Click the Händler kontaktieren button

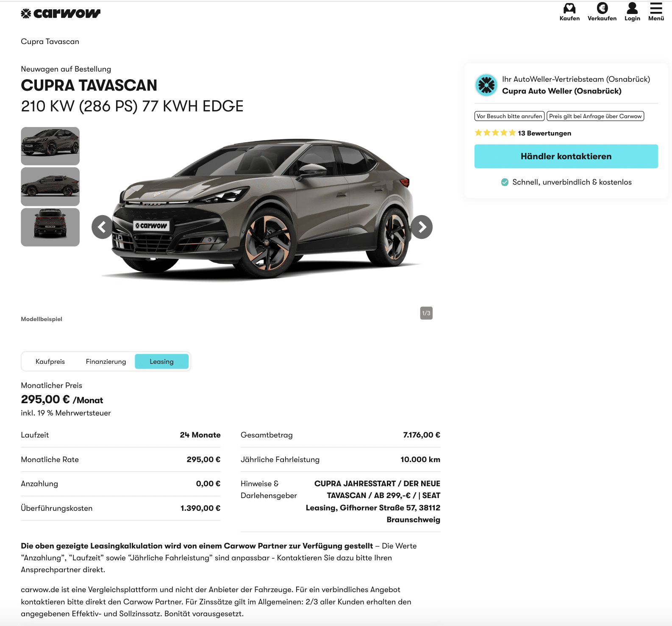(x=566, y=156)
